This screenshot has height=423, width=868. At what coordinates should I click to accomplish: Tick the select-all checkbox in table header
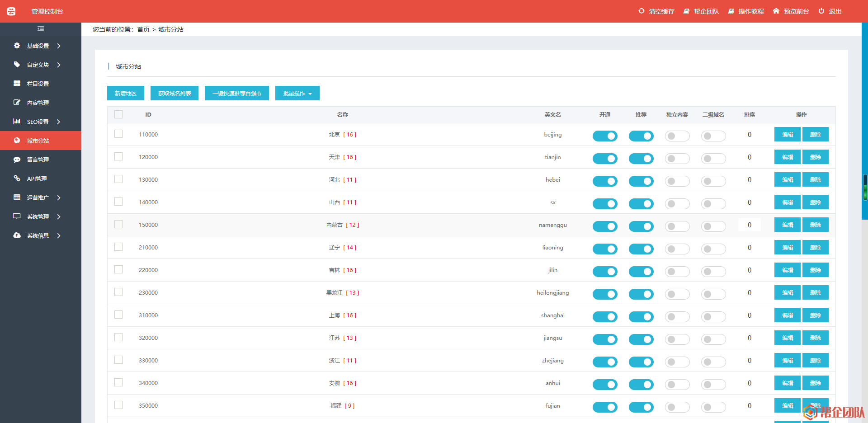118,114
